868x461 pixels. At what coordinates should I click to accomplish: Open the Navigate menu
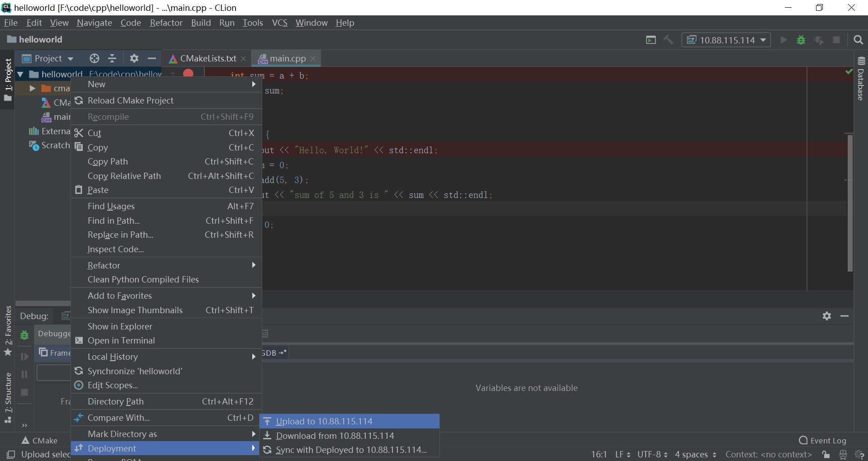(x=94, y=23)
